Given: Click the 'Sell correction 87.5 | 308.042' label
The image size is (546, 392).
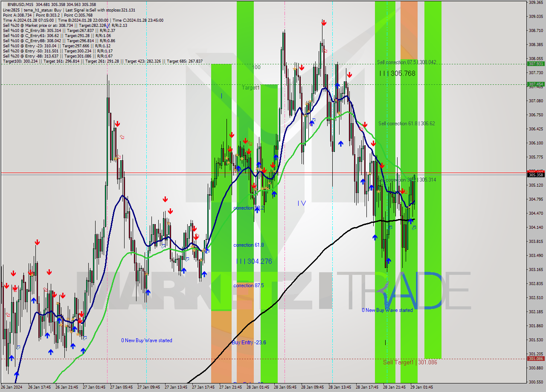Looking at the screenshot, I should pyautogui.click(x=407, y=62).
